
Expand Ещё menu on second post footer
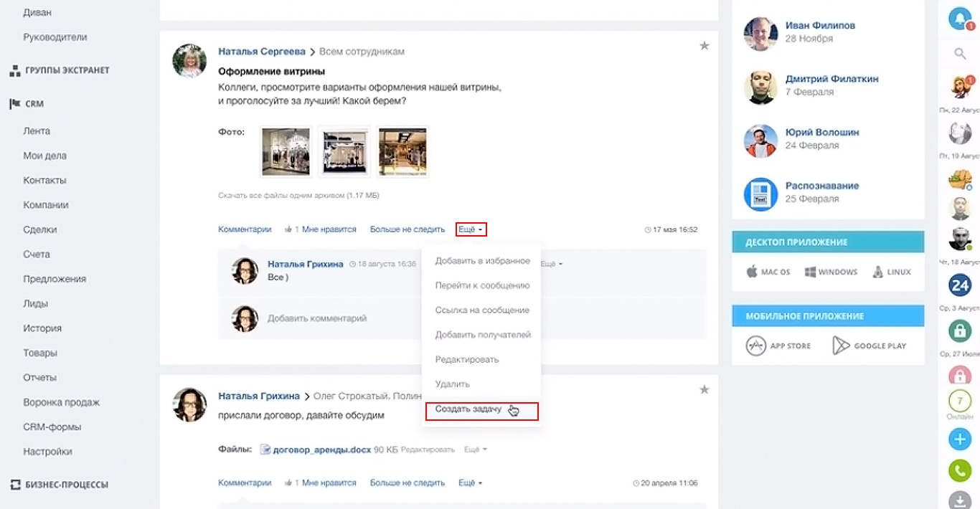(470, 483)
